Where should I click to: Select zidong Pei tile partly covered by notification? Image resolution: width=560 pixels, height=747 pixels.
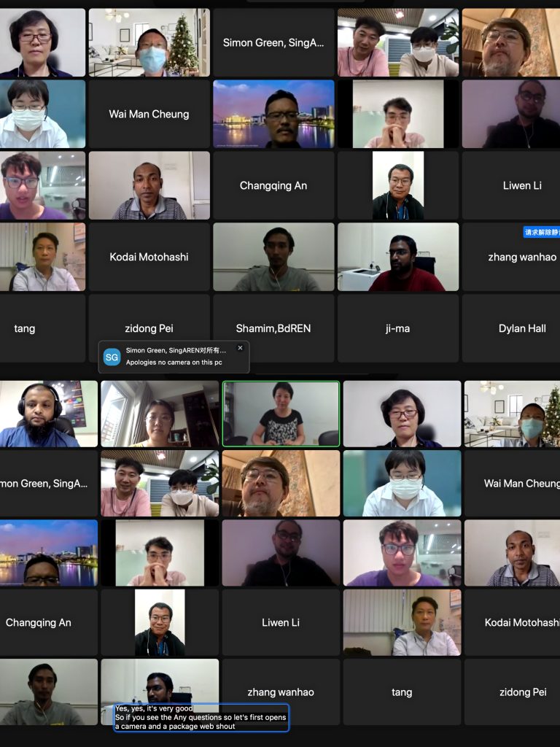(149, 328)
